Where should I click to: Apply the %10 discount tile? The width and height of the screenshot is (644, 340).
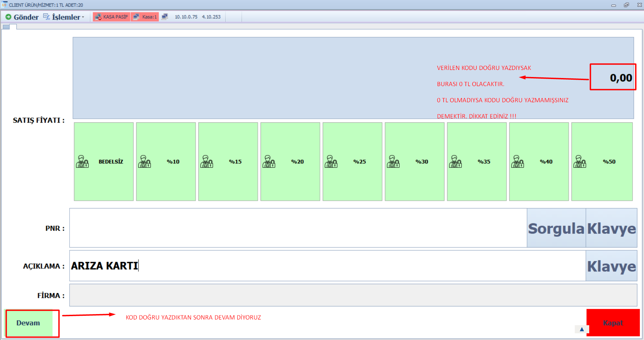(166, 162)
